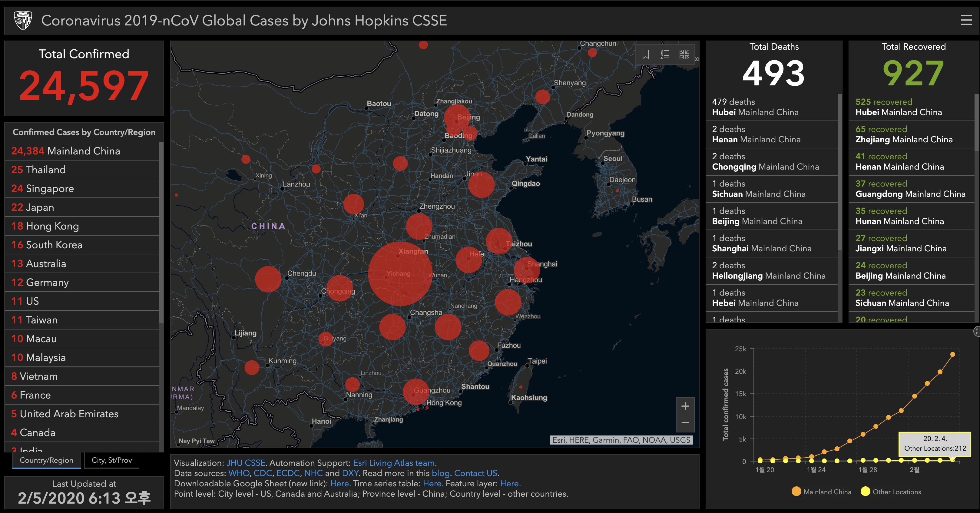This screenshot has width=980, height=513.
Task: Toggle Mainland China series in chart legend
Action: [821, 492]
